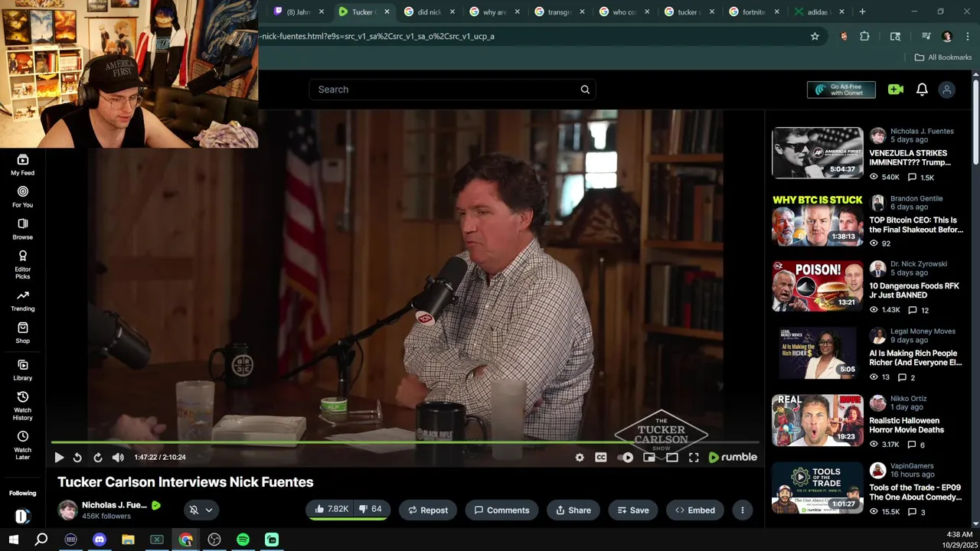Open Chrome three-dot menu
This screenshot has width=980, height=551.
(967, 36)
